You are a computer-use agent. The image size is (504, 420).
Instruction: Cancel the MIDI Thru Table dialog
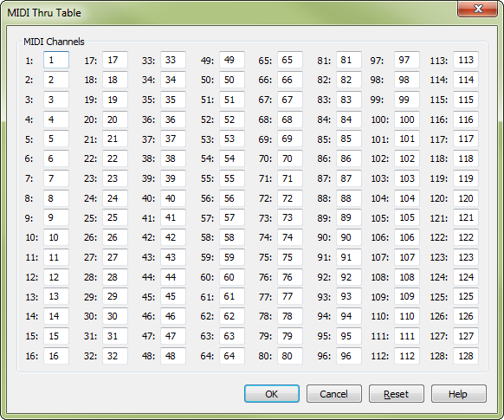coord(334,394)
